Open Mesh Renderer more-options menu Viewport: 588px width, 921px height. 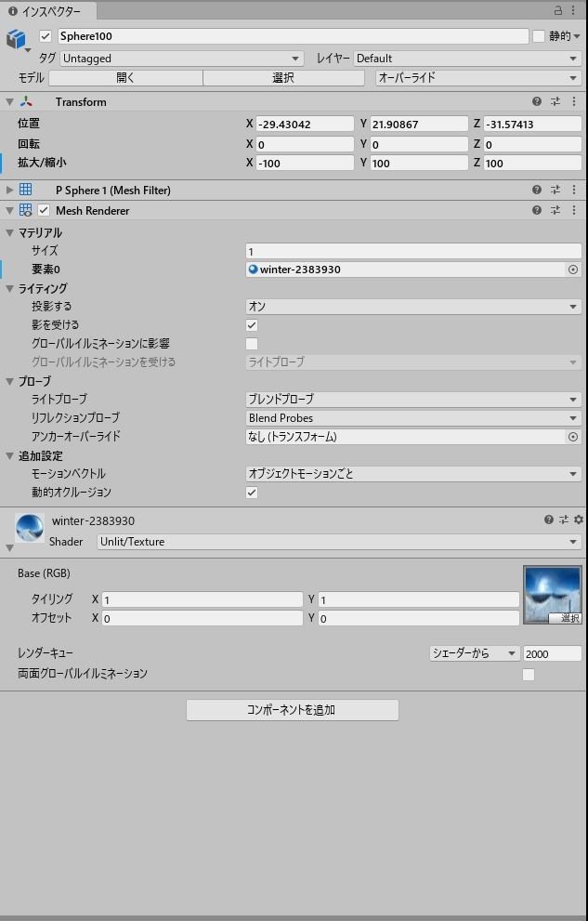[574, 210]
